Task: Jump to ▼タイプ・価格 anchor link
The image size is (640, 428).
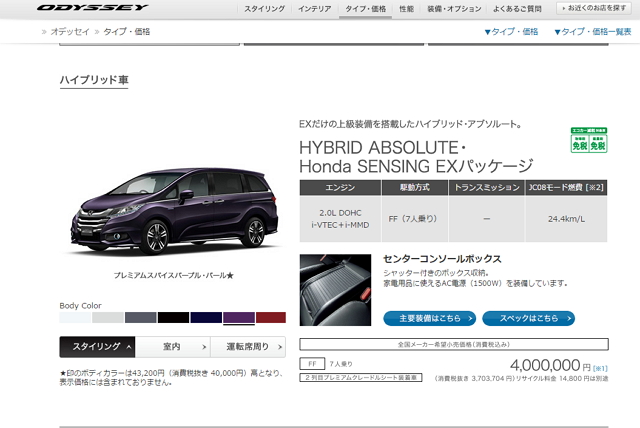Action: point(511,32)
